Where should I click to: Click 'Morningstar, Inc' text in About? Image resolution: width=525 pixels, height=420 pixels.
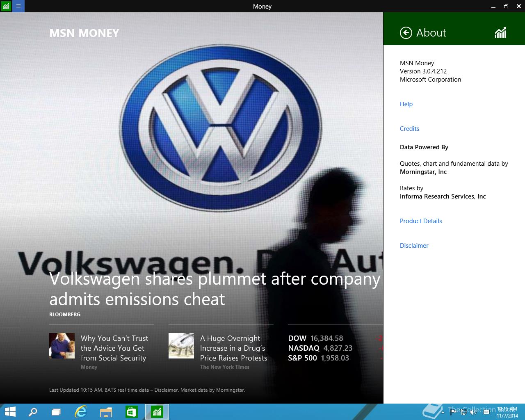coord(423,172)
